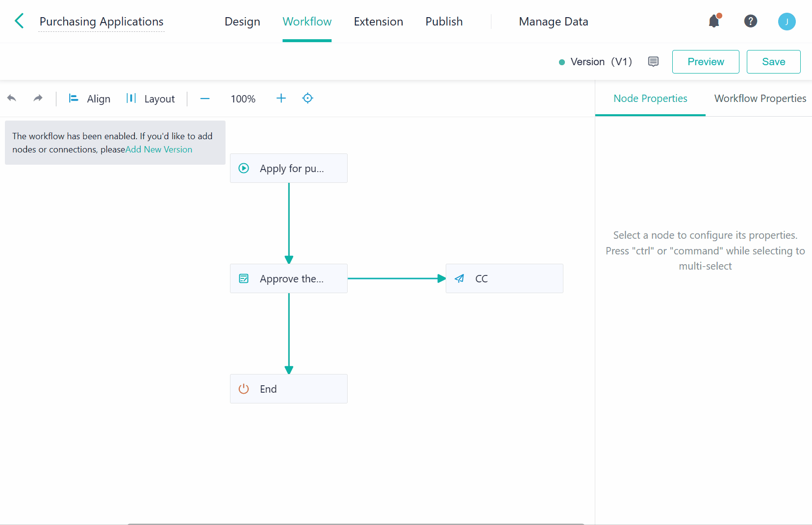This screenshot has width=812, height=525.
Task: Select the CC workflow node
Action: [504, 278]
